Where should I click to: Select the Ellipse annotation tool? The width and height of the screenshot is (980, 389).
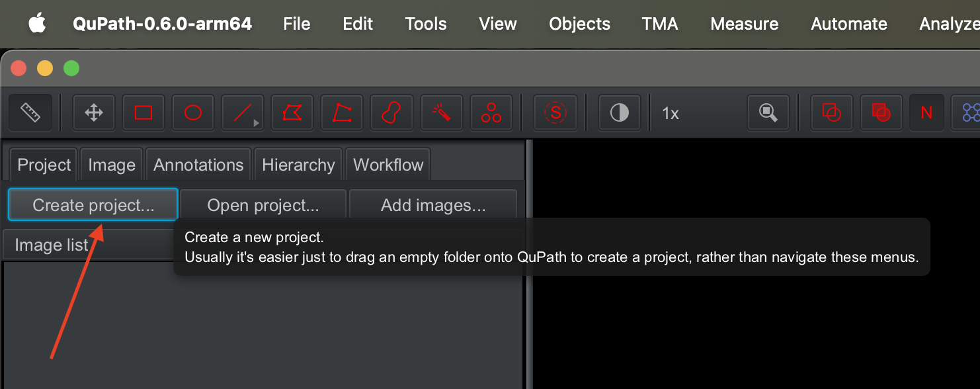(x=193, y=113)
